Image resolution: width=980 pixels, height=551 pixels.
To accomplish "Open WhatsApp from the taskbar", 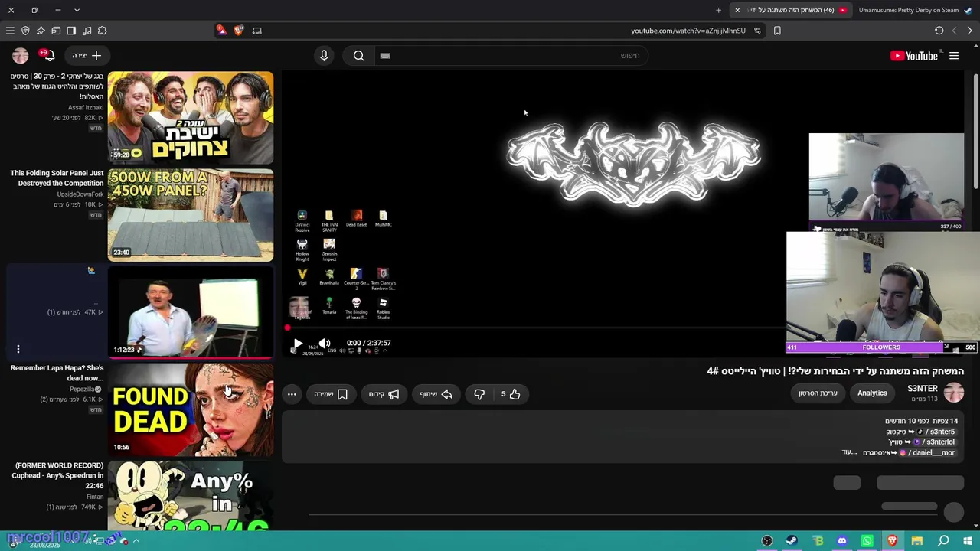I will coord(867,541).
